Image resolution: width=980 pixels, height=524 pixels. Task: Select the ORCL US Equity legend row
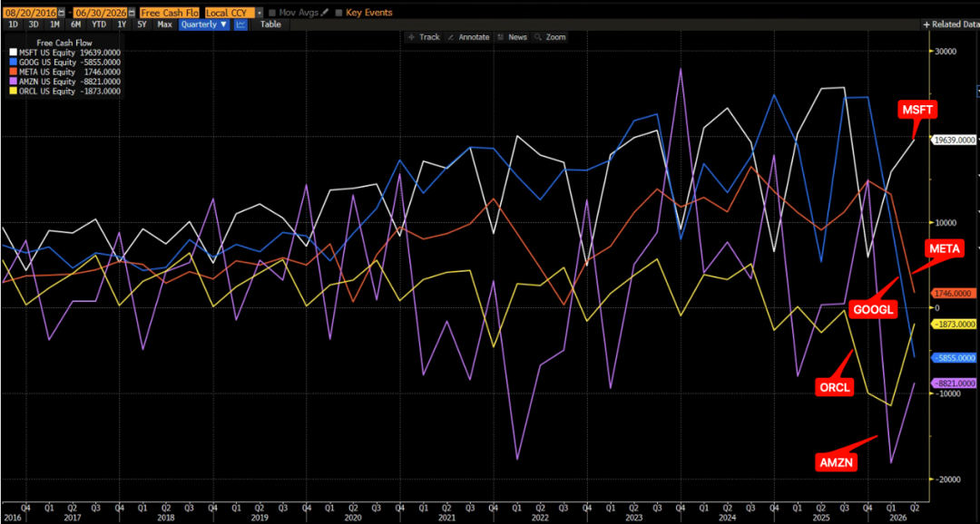pyautogui.click(x=64, y=92)
